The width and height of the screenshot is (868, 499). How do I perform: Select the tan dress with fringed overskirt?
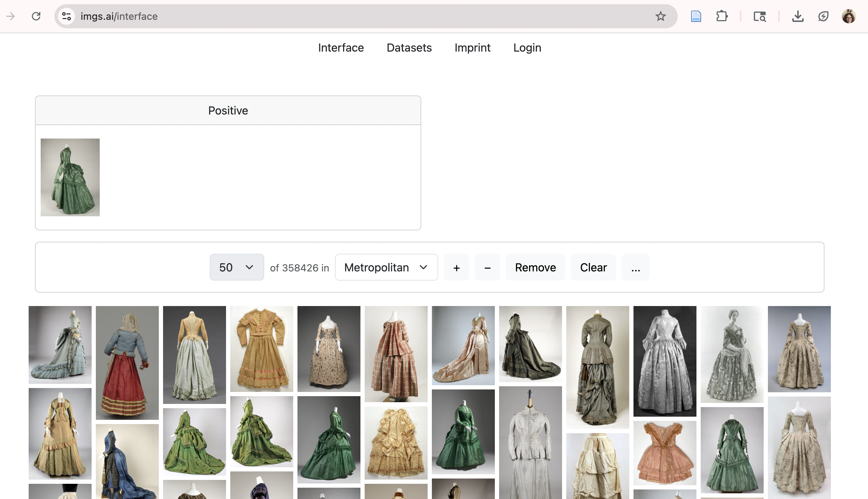[x=60, y=434]
